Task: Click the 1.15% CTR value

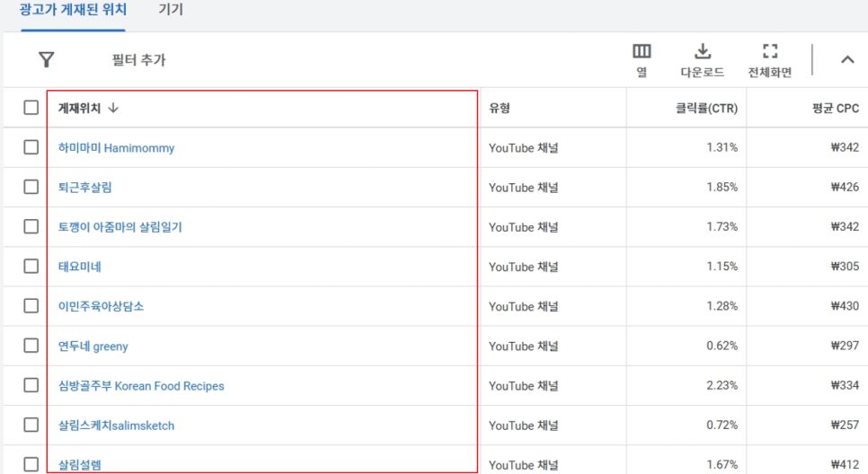Action: click(722, 266)
